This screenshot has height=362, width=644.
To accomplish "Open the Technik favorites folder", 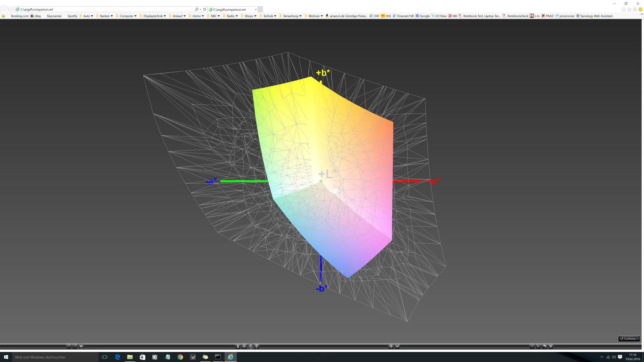I will tap(268, 16).
